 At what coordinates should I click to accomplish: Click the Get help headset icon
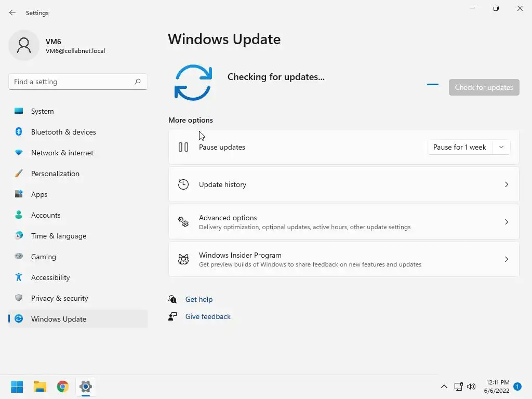[172, 299]
